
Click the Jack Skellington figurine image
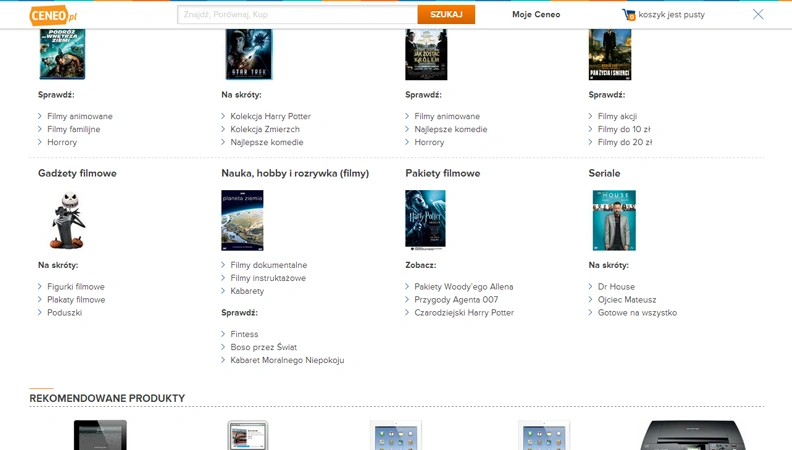pos(68,220)
